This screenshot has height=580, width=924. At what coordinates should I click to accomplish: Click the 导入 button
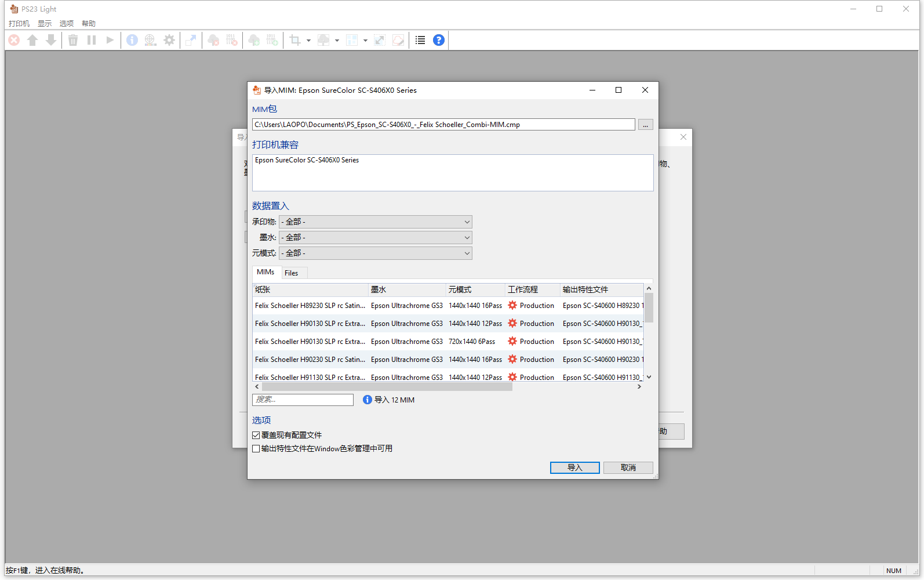coord(574,468)
